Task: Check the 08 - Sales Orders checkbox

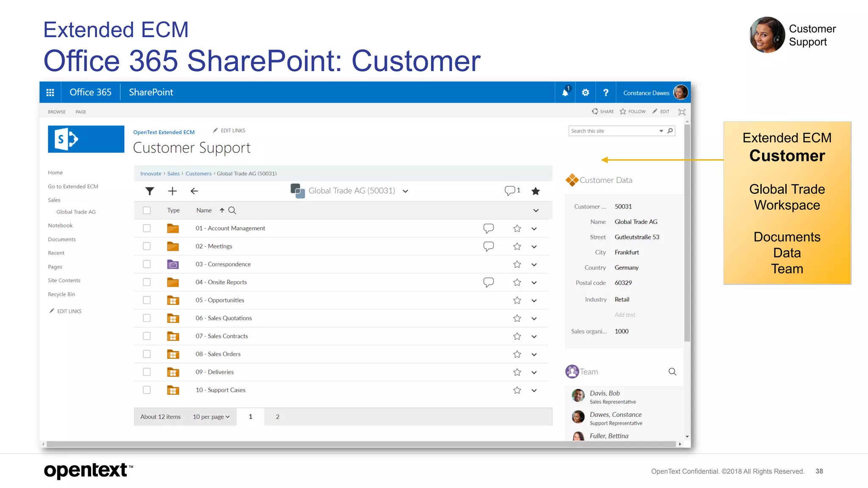Action: click(147, 354)
